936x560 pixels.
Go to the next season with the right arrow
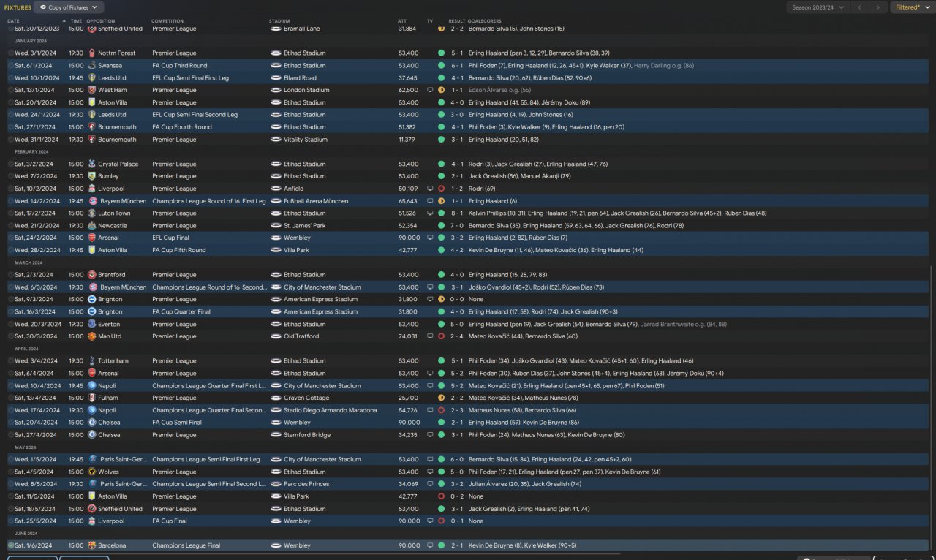click(x=877, y=7)
